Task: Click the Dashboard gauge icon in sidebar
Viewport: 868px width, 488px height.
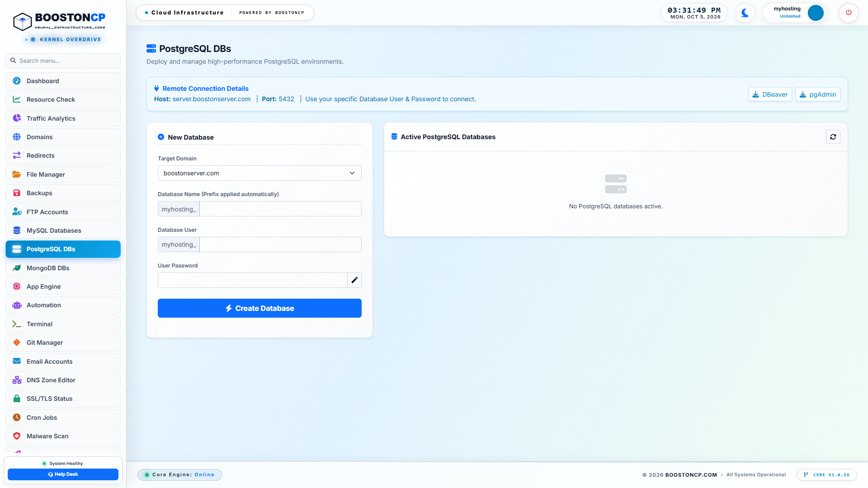Action: (17, 81)
